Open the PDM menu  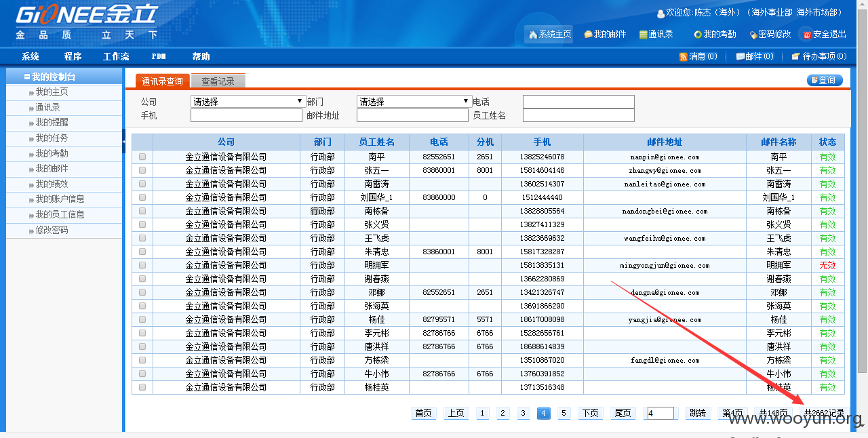(159, 56)
